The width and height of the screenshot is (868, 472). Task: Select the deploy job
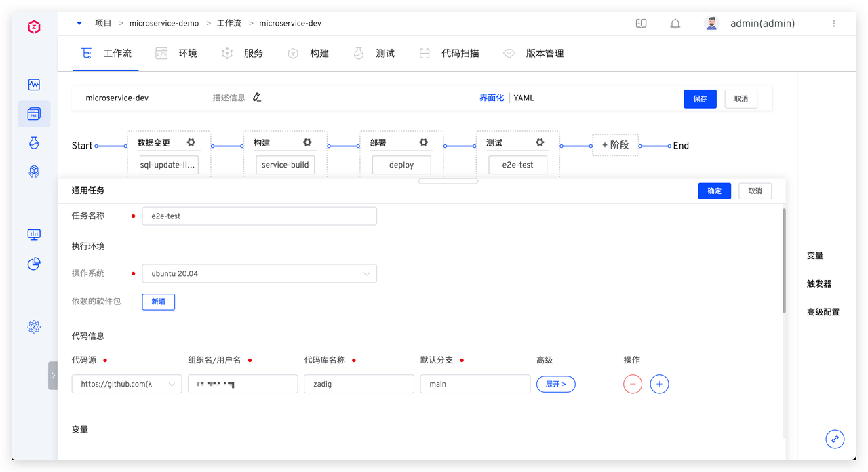click(x=401, y=165)
